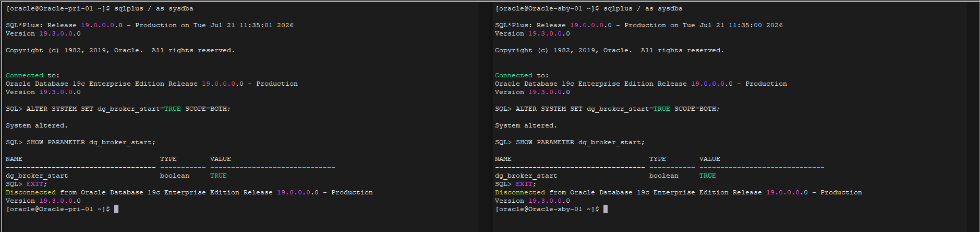Image resolution: width=980 pixels, height=232 pixels.
Task: Click the Copyright line in the primary terminal
Action: 120,50
